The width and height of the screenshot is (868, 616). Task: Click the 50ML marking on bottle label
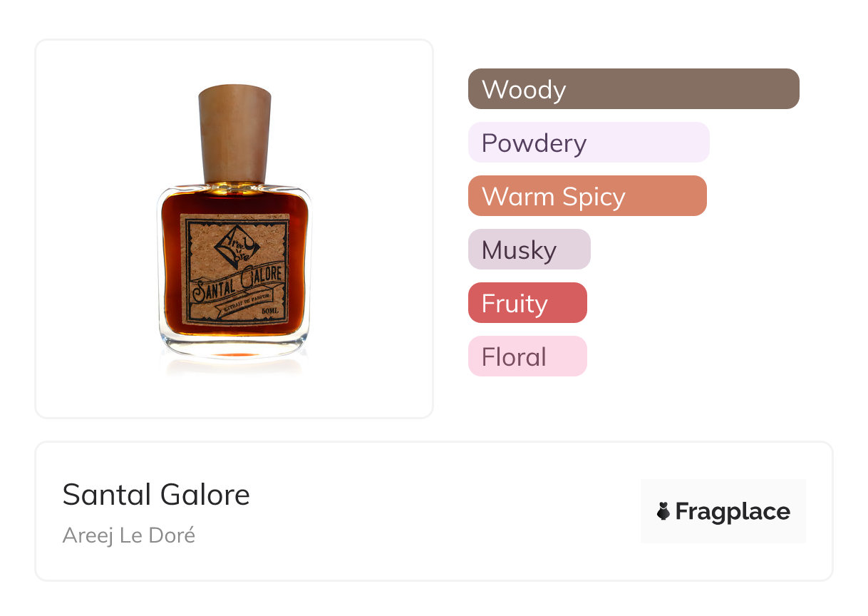[271, 312]
